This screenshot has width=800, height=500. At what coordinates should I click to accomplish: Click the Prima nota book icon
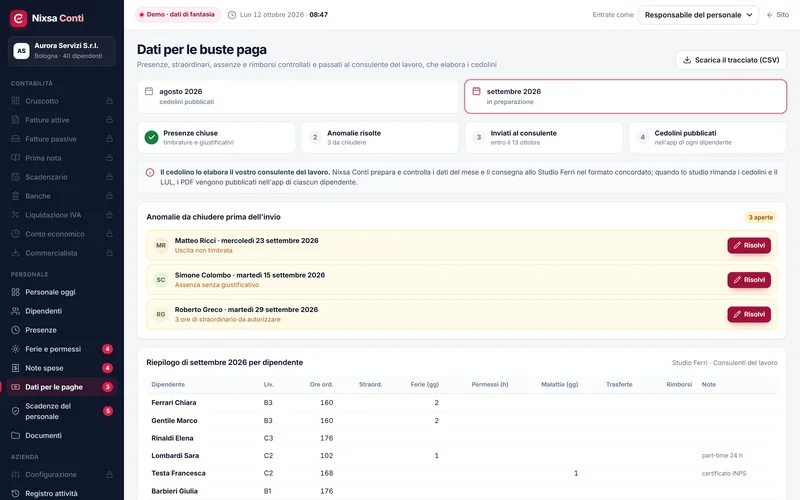click(x=15, y=158)
